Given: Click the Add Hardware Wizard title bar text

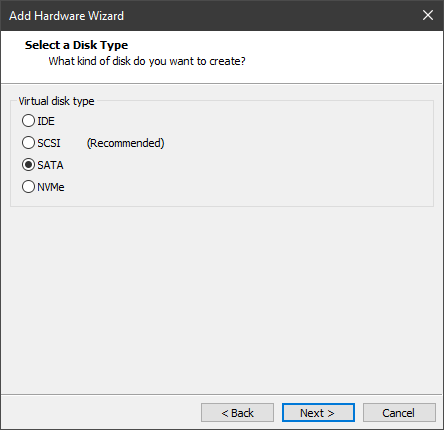Looking at the screenshot, I should (66, 16).
